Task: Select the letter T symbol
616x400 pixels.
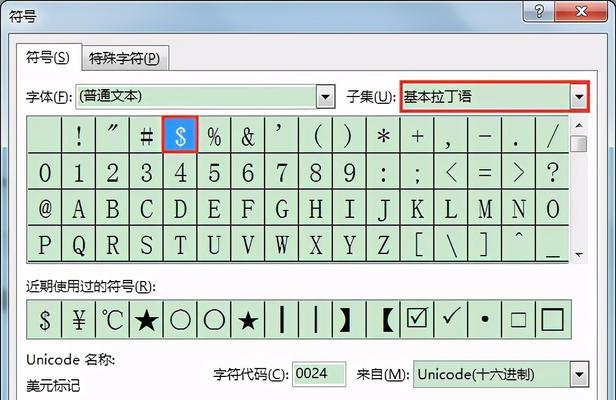Action: (x=180, y=244)
